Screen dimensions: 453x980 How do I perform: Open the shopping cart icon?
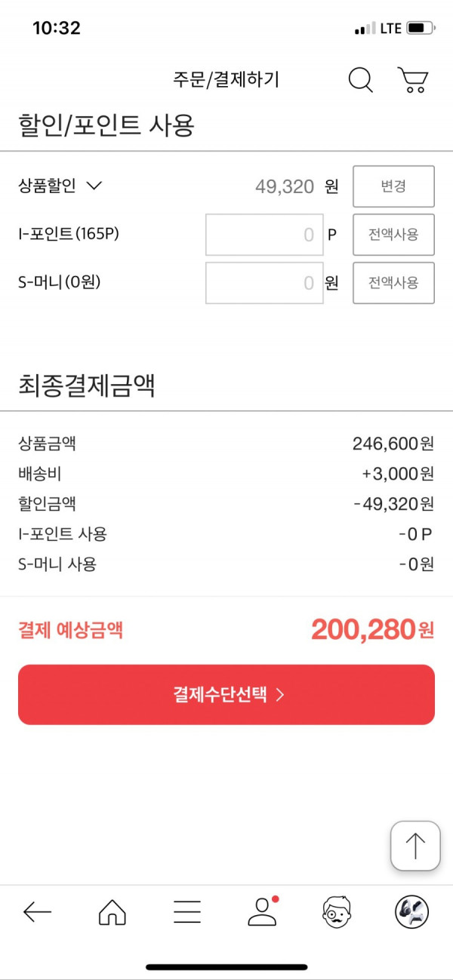click(x=413, y=79)
